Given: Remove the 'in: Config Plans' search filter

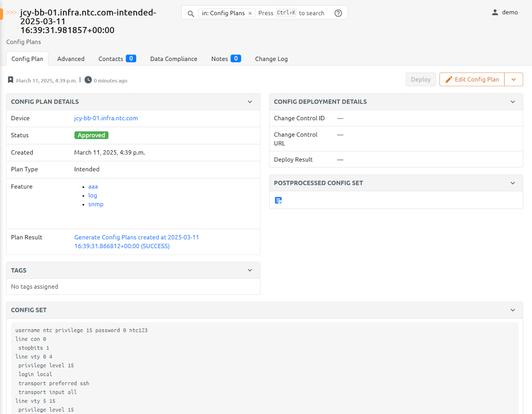Looking at the screenshot, I should click(x=250, y=12).
